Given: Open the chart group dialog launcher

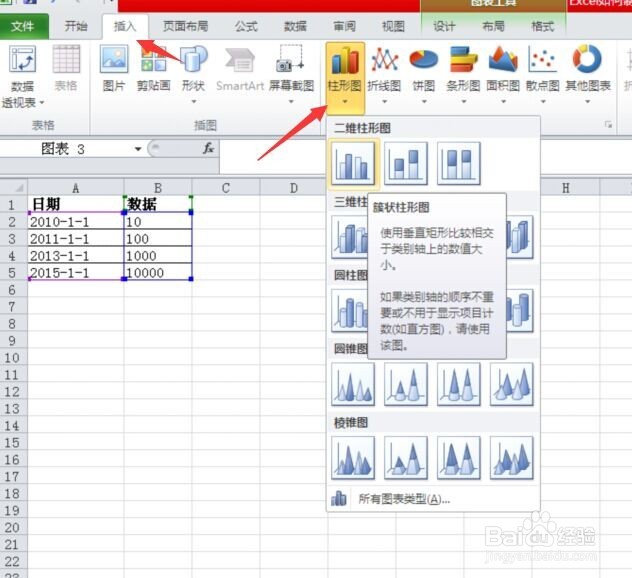Looking at the screenshot, I should coord(609,125).
